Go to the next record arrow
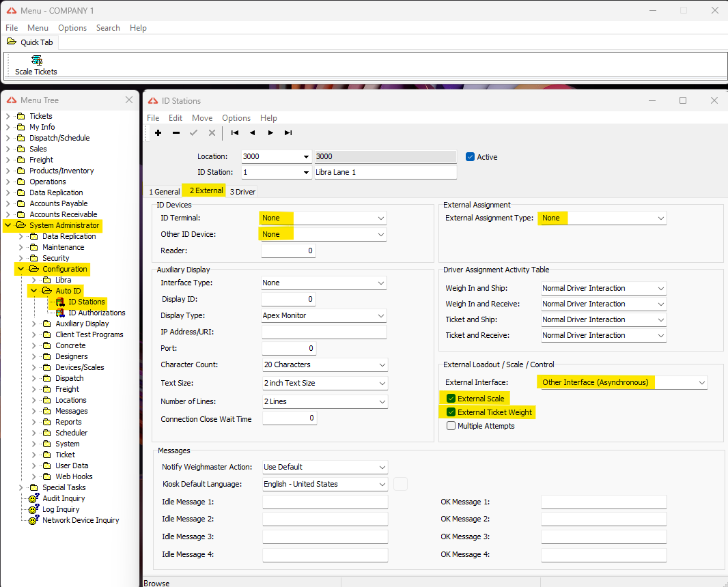728x587 pixels. click(x=270, y=132)
